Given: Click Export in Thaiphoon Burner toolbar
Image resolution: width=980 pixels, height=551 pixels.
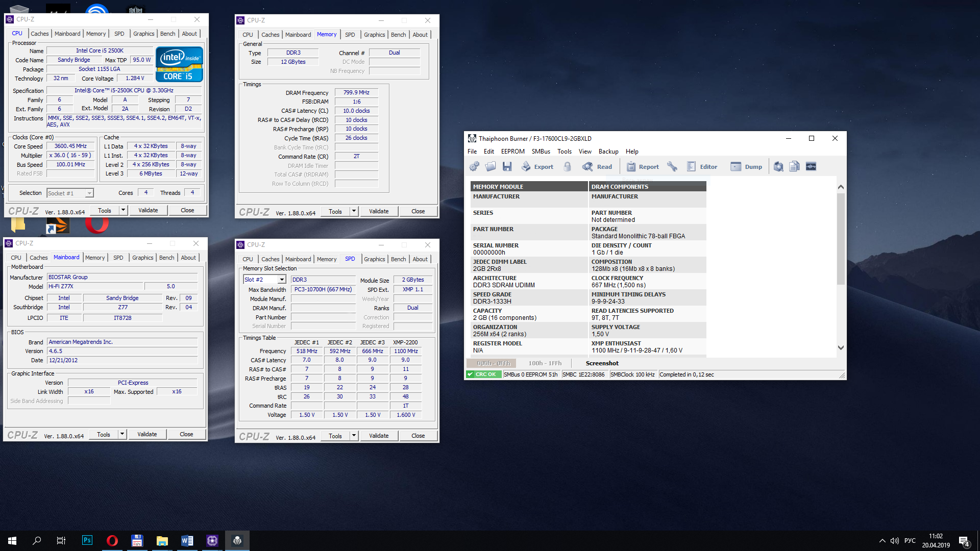Looking at the screenshot, I should pyautogui.click(x=537, y=166).
